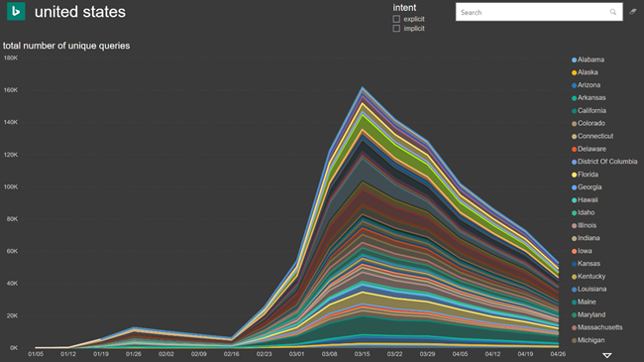644x362 pixels.
Task: Click the Louisiana legend entry
Action: [x=589, y=290]
